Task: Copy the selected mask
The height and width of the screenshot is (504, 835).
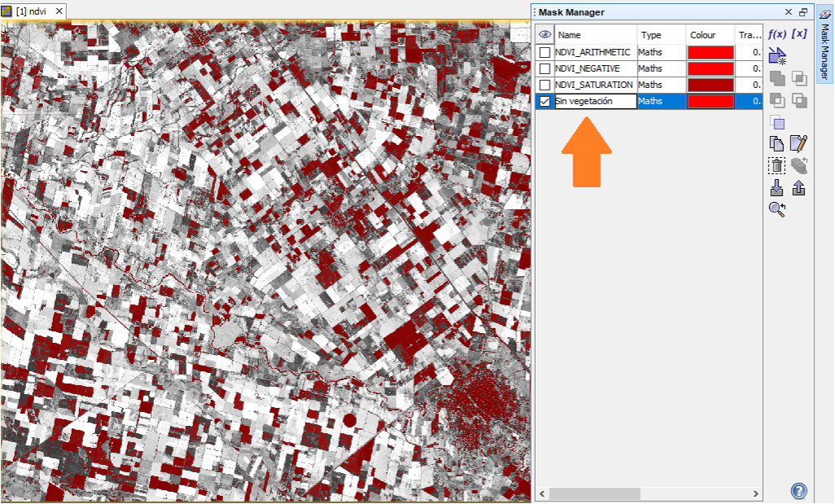Action: (x=777, y=143)
